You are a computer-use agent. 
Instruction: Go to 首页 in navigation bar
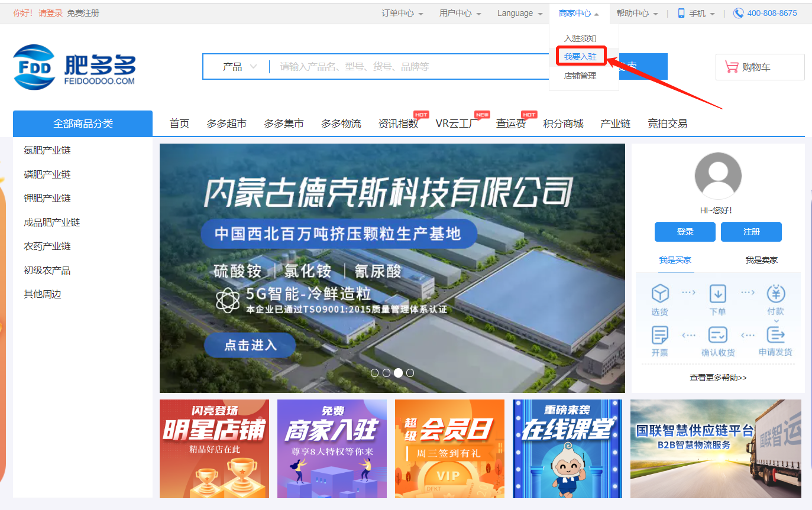pos(179,124)
